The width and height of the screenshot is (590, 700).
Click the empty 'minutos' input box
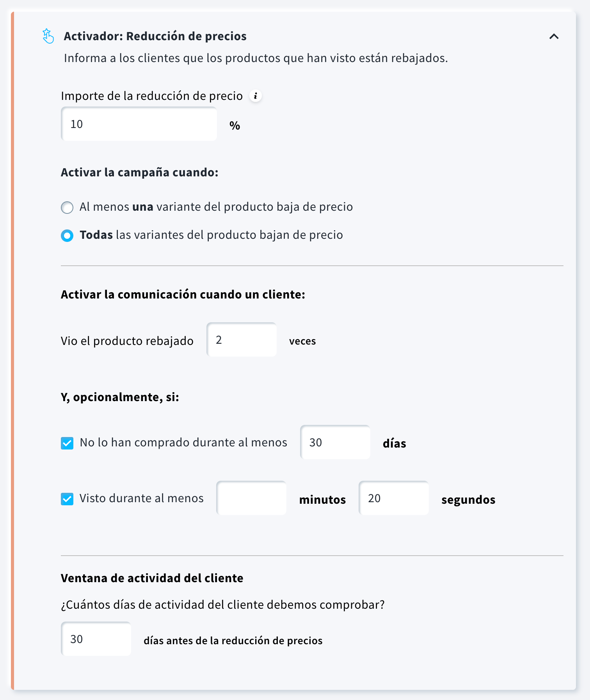pyautogui.click(x=251, y=498)
